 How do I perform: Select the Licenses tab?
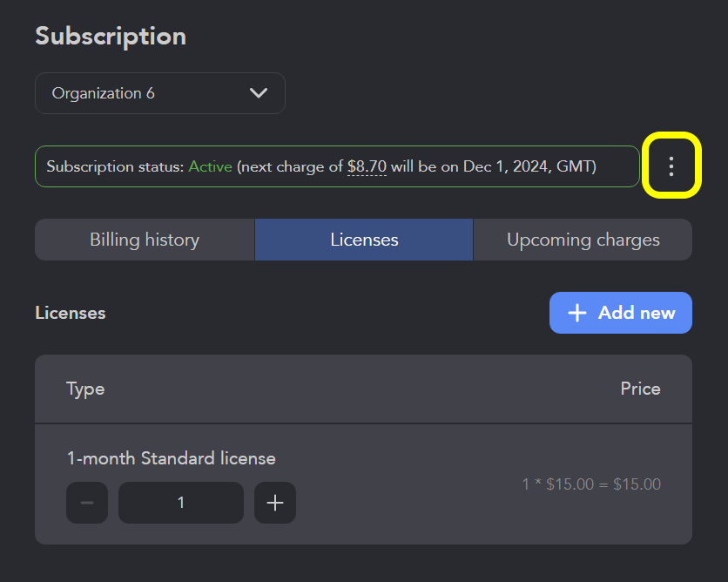click(x=363, y=240)
